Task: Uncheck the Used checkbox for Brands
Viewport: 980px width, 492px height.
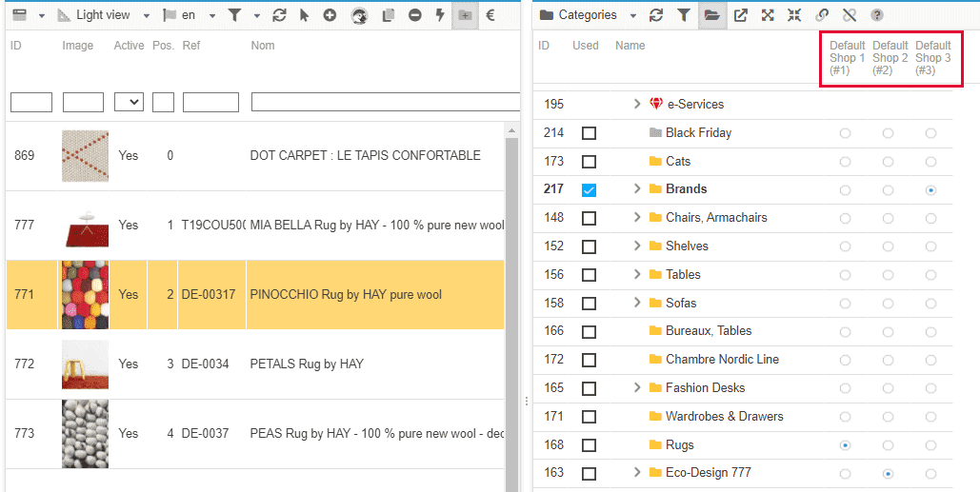Action: point(589,190)
